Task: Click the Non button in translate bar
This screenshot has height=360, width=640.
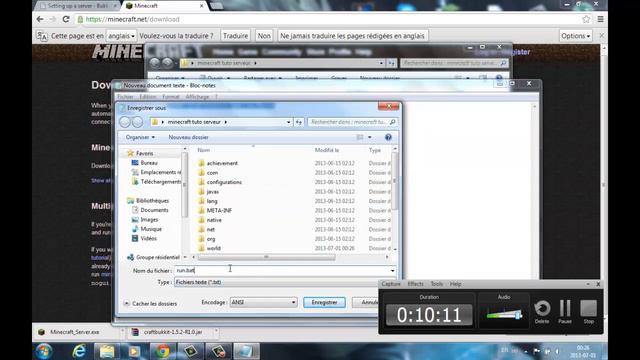Action: point(264,36)
